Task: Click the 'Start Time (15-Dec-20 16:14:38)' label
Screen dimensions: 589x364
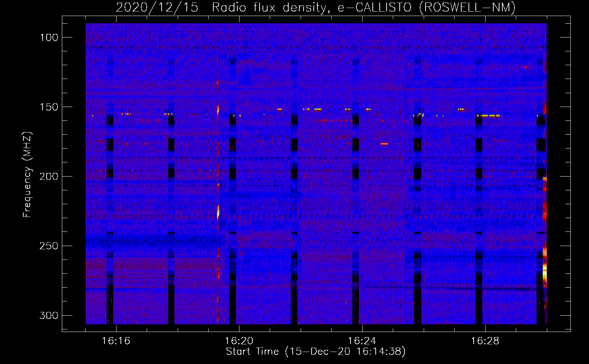Action: (x=316, y=352)
